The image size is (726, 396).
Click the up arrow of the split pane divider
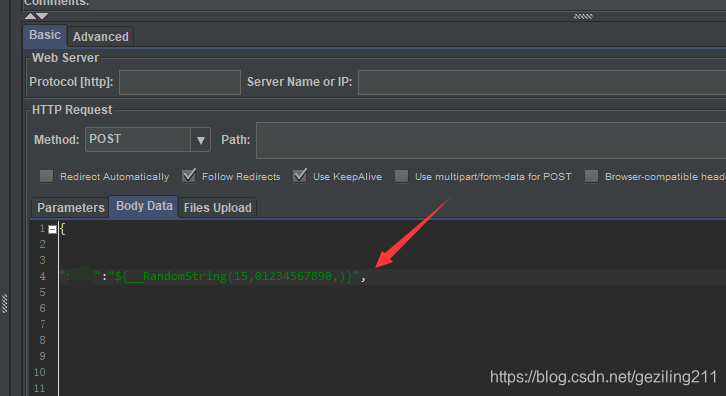tap(30, 16)
